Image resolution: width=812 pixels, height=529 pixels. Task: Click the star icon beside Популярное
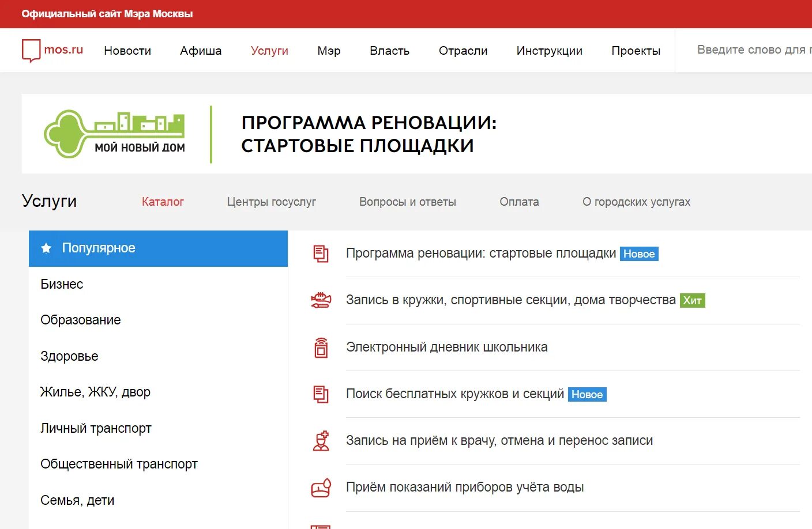point(46,248)
